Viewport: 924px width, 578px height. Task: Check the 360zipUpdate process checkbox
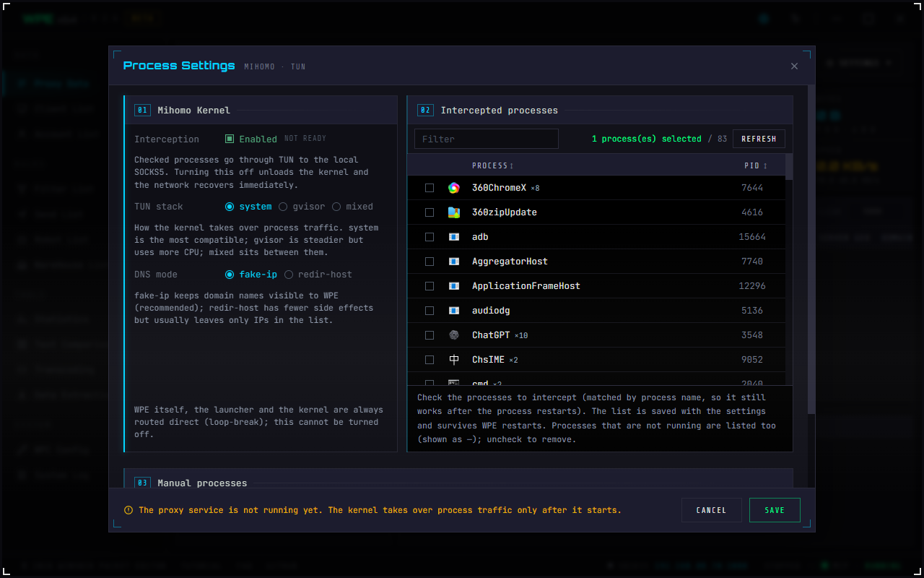pyautogui.click(x=430, y=212)
